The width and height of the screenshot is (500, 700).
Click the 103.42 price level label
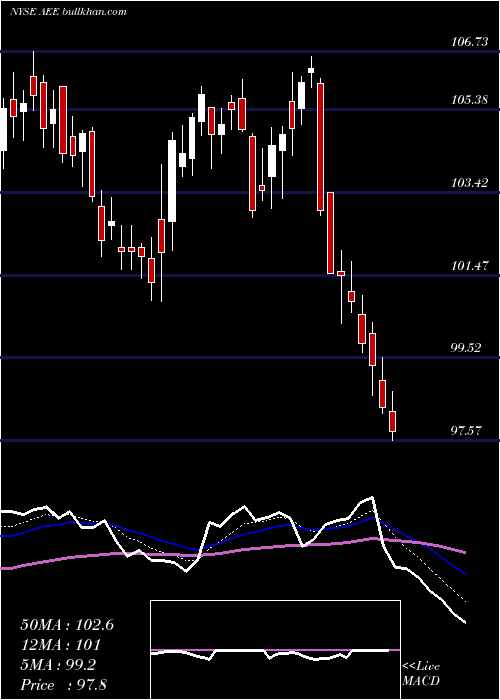(x=470, y=183)
